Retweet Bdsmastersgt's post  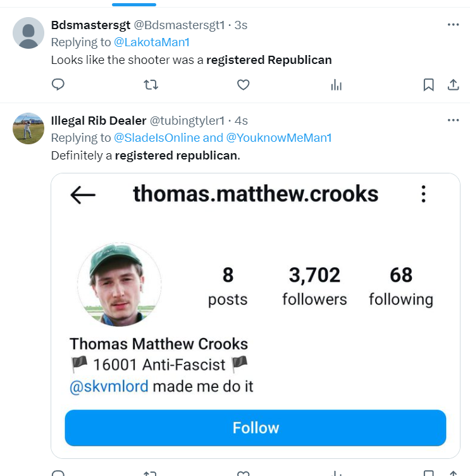pos(151,85)
